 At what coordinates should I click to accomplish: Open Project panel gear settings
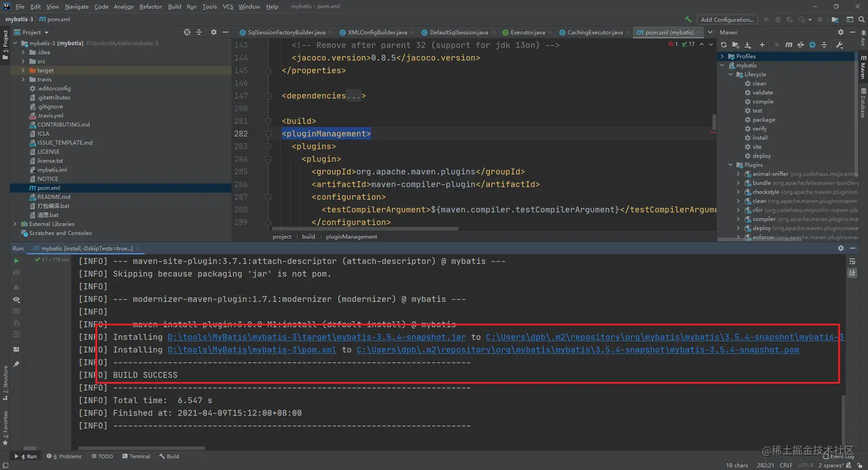pyautogui.click(x=214, y=32)
